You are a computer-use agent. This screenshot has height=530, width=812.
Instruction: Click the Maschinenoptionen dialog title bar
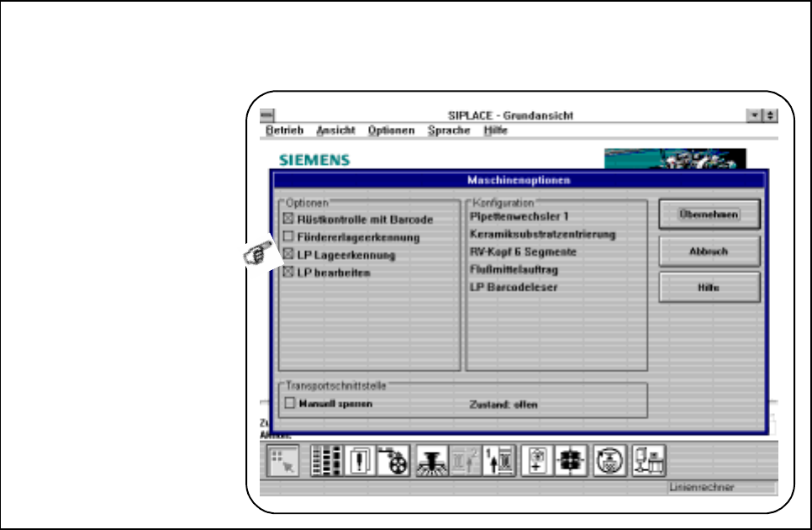pyautogui.click(x=519, y=180)
